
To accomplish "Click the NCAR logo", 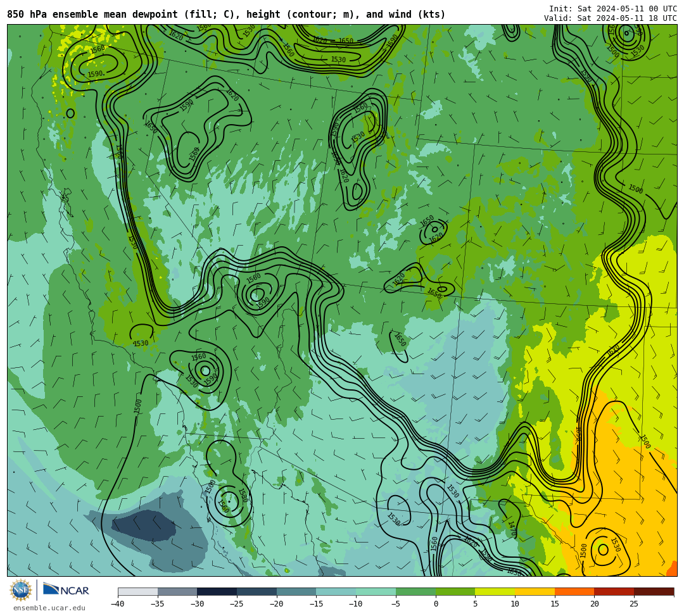I will pos(66,590).
